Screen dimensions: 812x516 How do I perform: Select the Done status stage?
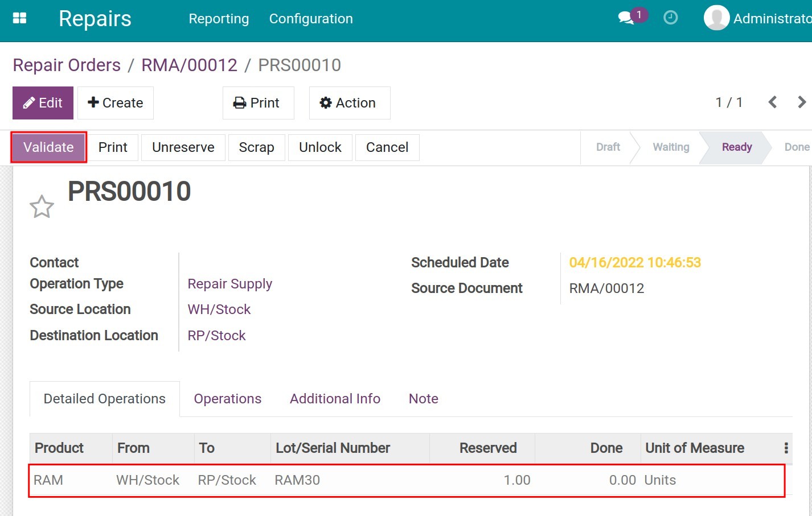tap(797, 147)
